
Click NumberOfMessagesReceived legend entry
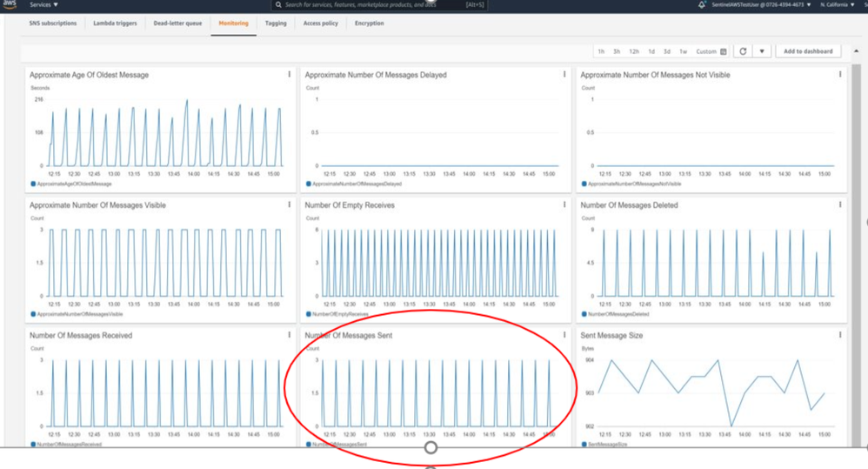click(66, 444)
